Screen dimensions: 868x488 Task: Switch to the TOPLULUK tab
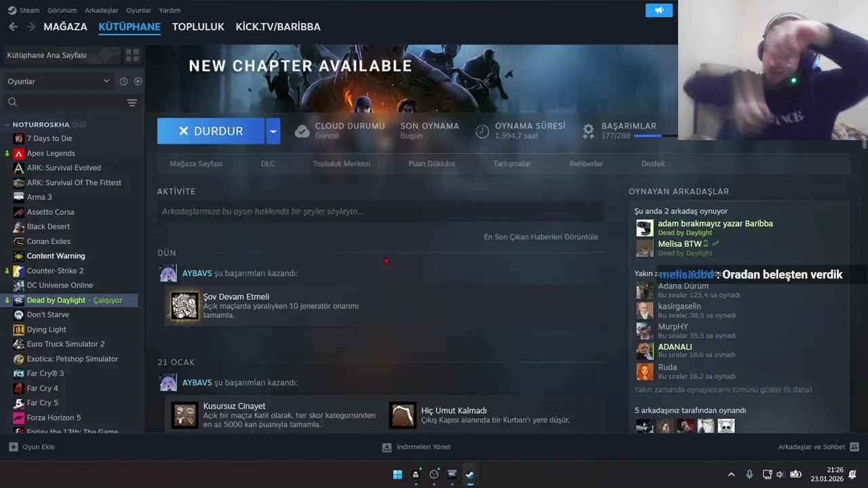click(x=198, y=27)
